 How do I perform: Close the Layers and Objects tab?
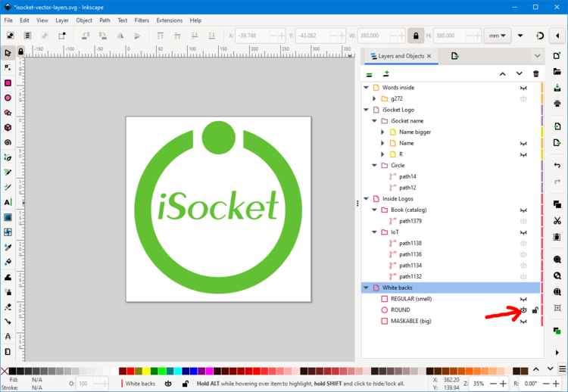(x=429, y=56)
